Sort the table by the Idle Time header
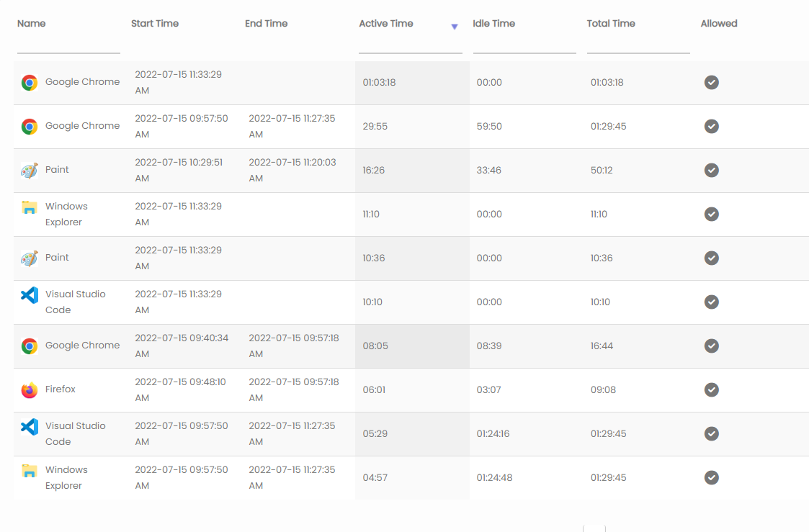Image resolution: width=809 pixels, height=532 pixels. [x=493, y=24]
